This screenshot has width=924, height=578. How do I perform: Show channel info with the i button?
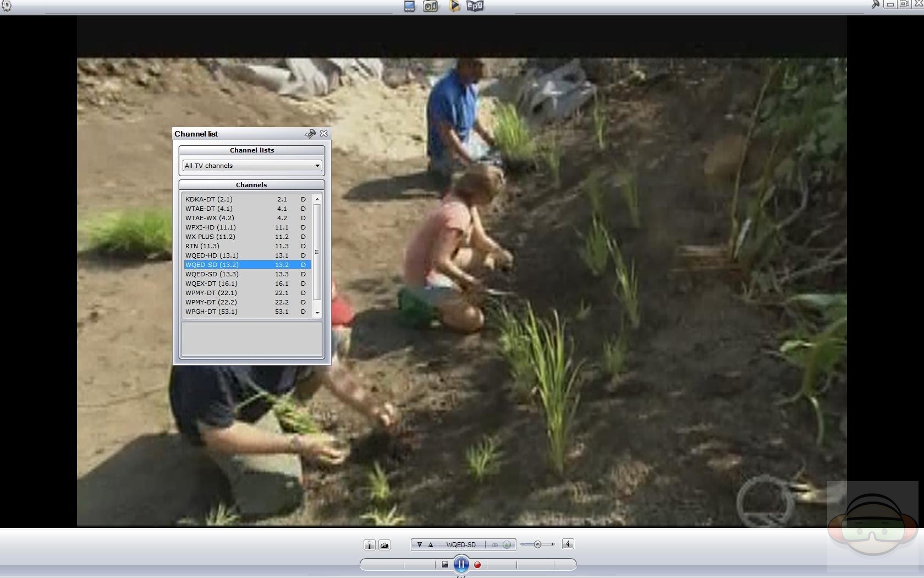point(369,545)
